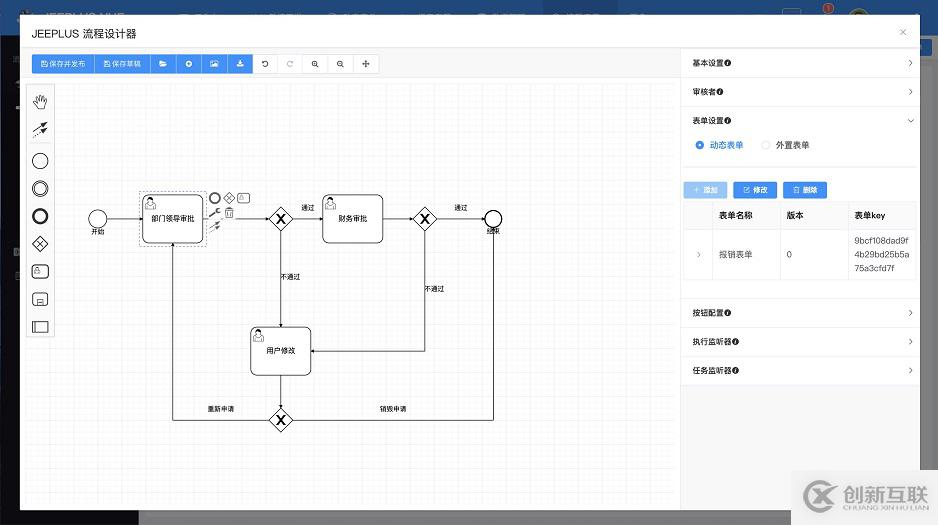Delete selected node using the trash icon
The width and height of the screenshot is (938, 525).
[229, 212]
